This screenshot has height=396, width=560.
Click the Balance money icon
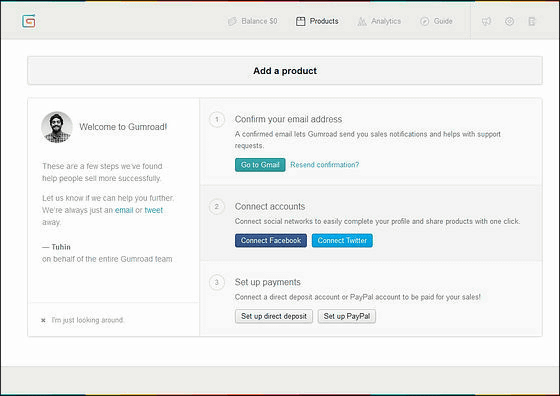232,21
